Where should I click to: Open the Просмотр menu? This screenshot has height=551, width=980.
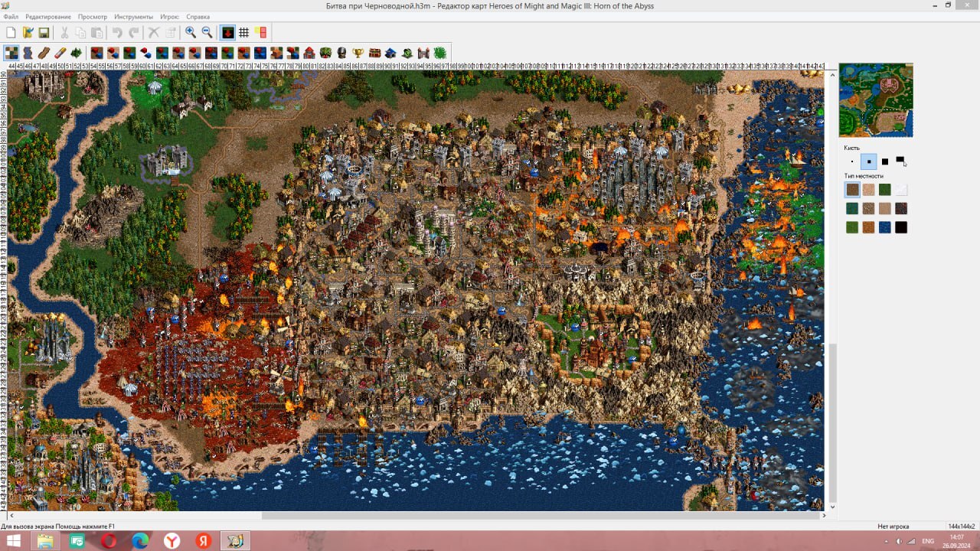pos(93,17)
